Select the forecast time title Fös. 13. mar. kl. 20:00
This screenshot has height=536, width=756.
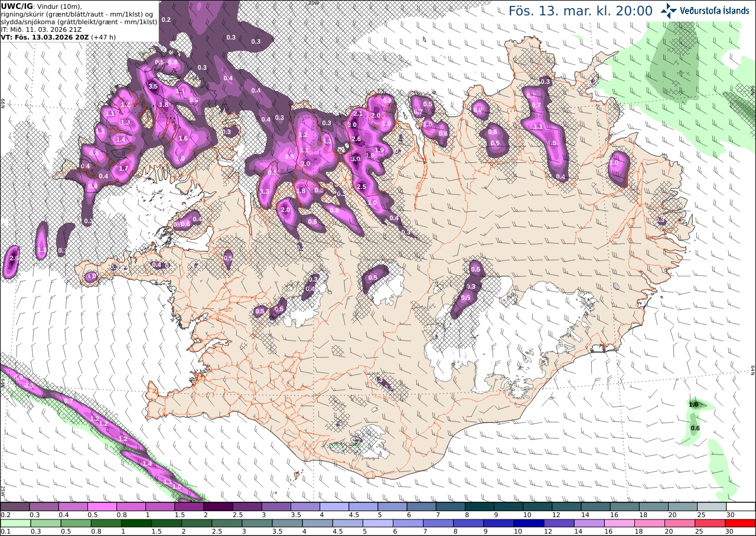[581, 11]
